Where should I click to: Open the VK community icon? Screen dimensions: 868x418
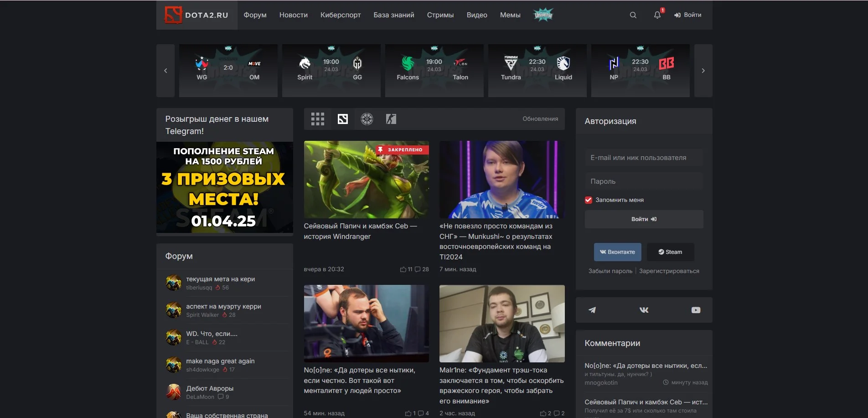(643, 310)
